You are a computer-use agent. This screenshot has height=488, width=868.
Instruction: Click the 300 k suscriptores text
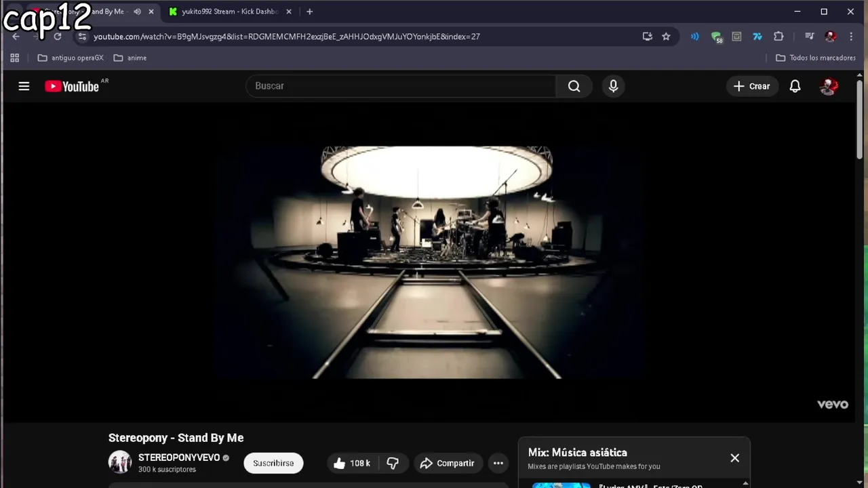click(x=167, y=470)
